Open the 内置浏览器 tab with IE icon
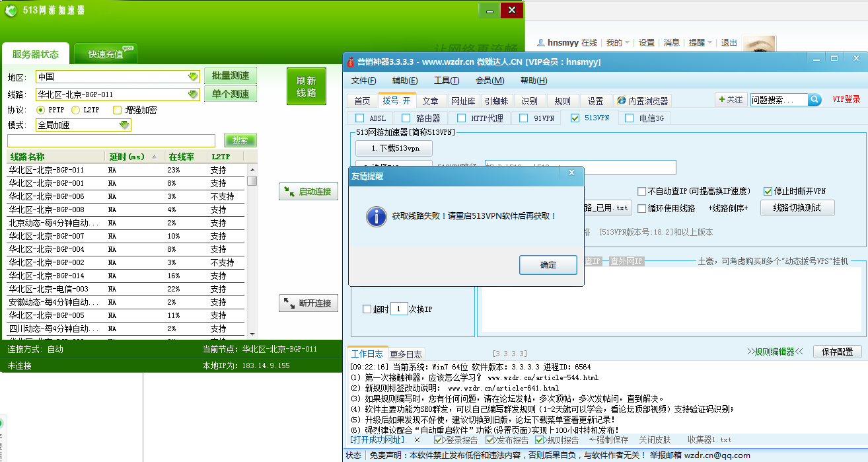This screenshot has width=868, height=462. point(643,101)
